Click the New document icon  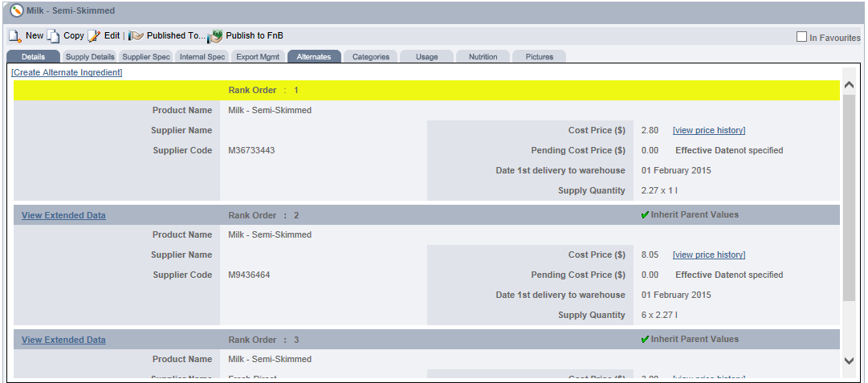(x=15, y=36)
